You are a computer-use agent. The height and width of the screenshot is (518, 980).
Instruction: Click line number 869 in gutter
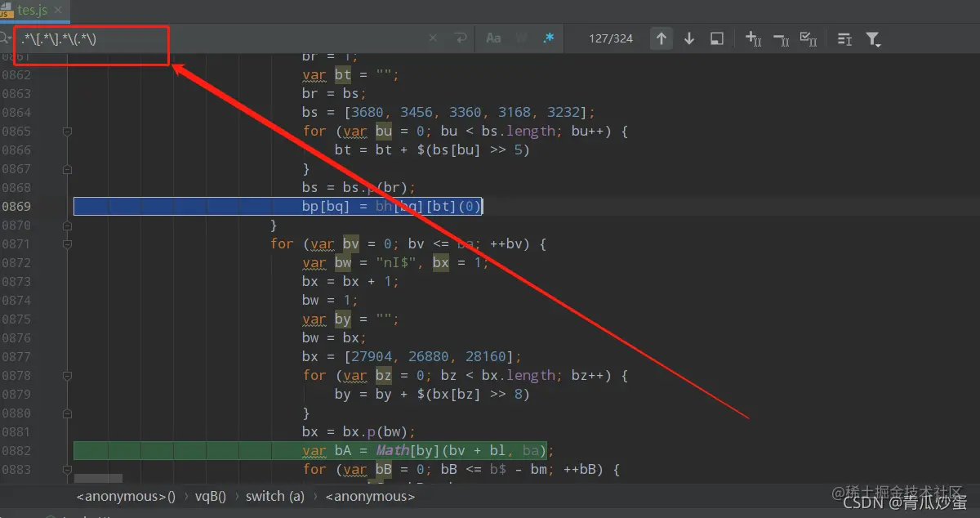(x=16, y=206)
